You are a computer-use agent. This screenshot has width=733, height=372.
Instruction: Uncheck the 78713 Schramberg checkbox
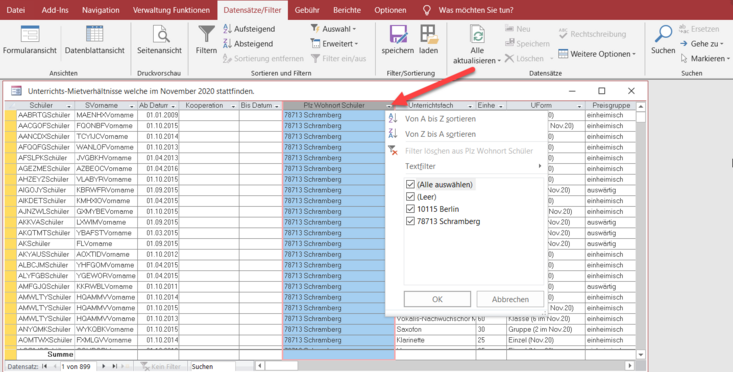(410, 221)
